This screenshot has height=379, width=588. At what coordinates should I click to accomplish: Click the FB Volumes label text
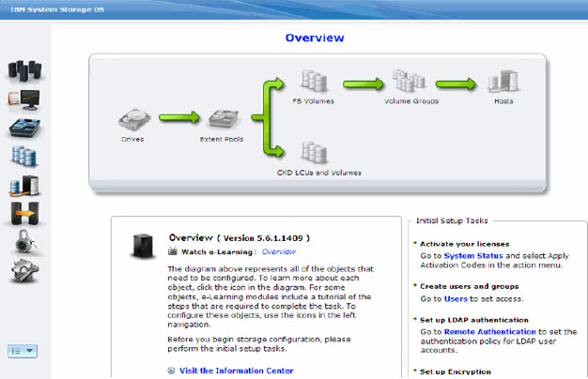click(313, 101)
